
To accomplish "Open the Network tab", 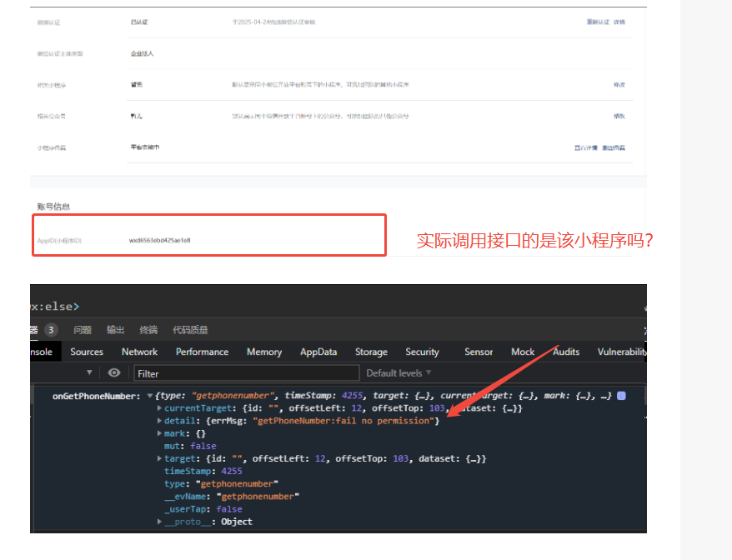I will (139, 352).
